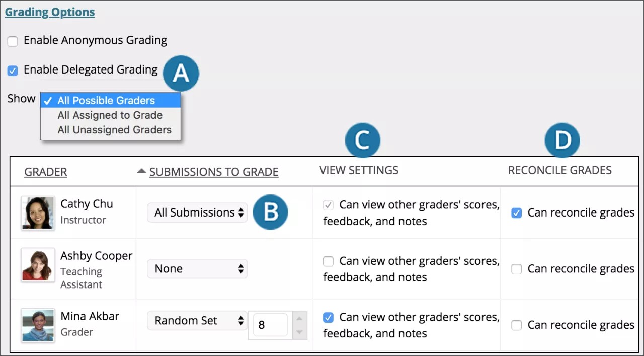The height and width of the screenshot is (356, 644).
Task: Click the GRADER column header
Action: (x=45, y=171)
